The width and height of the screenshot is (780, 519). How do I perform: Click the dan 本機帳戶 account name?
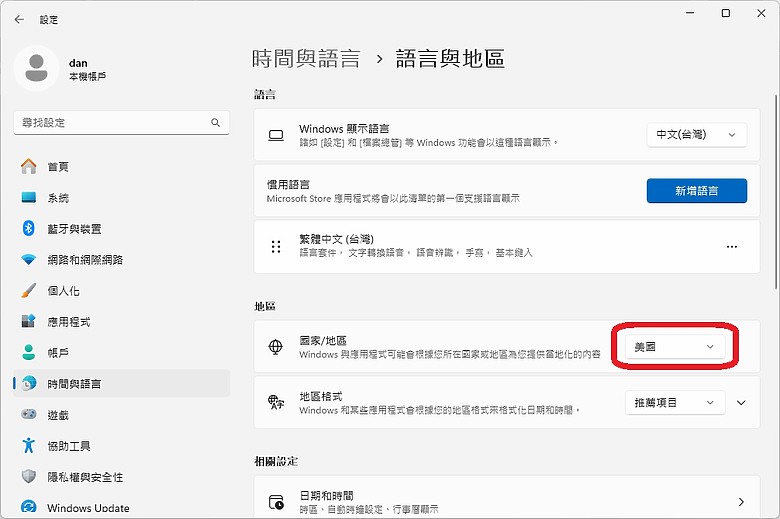coord(87,69)
